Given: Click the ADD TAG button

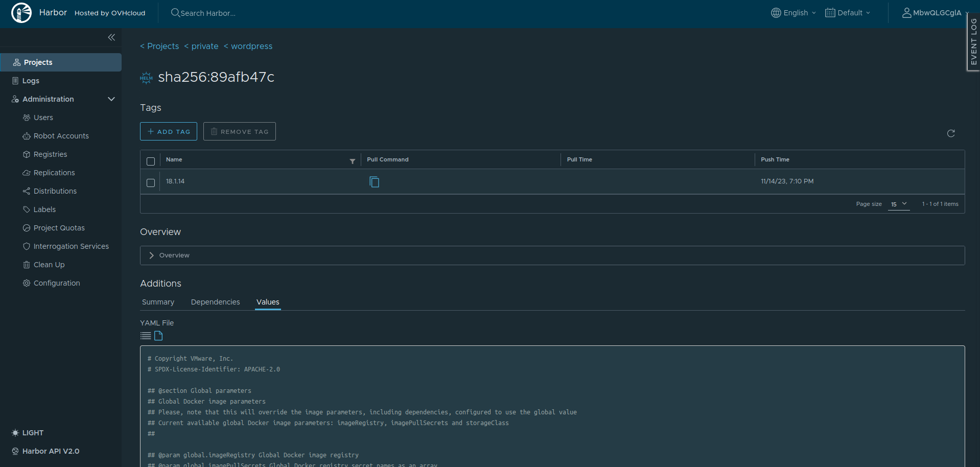Looking at the screenshot, I should (x=169, y=131).
